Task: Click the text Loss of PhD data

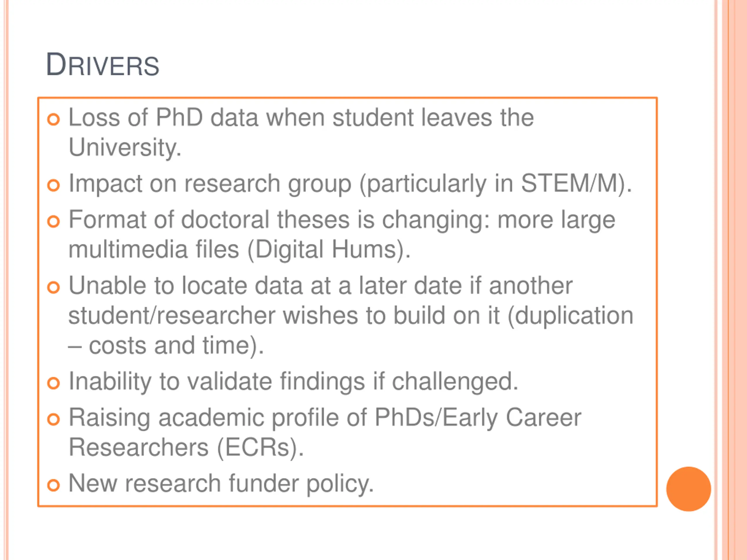Action: tap(163, 118)
